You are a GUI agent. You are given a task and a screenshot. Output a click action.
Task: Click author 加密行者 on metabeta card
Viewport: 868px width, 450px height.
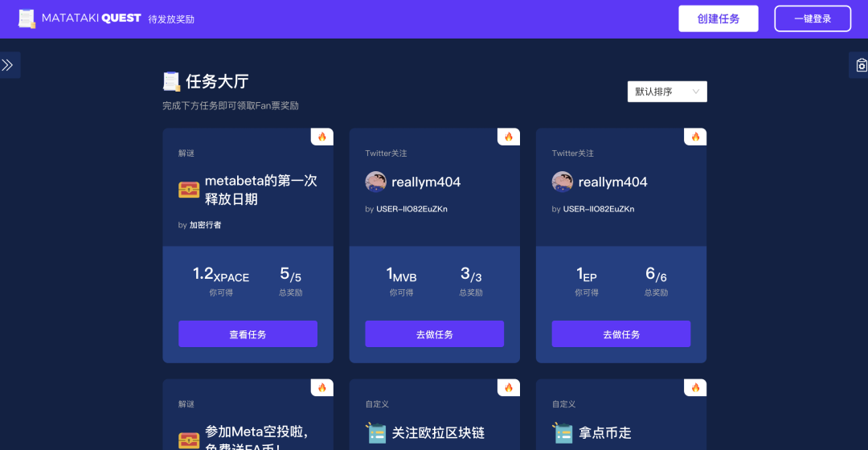206,225
